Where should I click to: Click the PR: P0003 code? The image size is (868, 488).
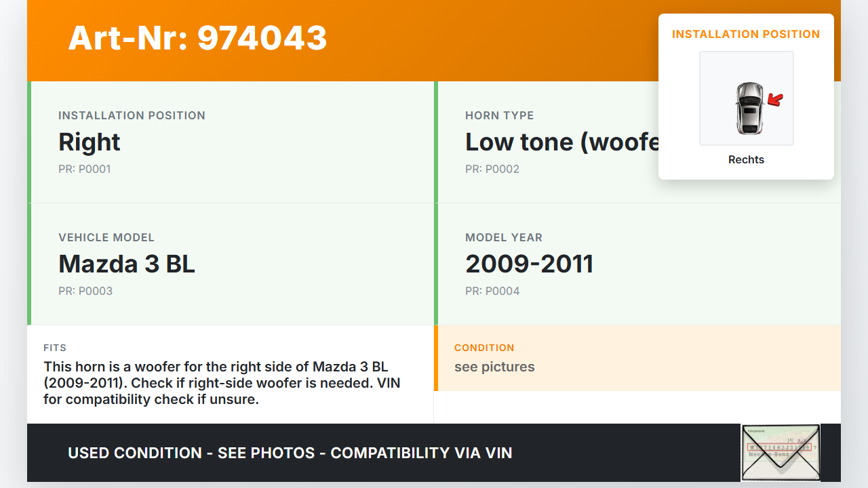tap(85, 291)
